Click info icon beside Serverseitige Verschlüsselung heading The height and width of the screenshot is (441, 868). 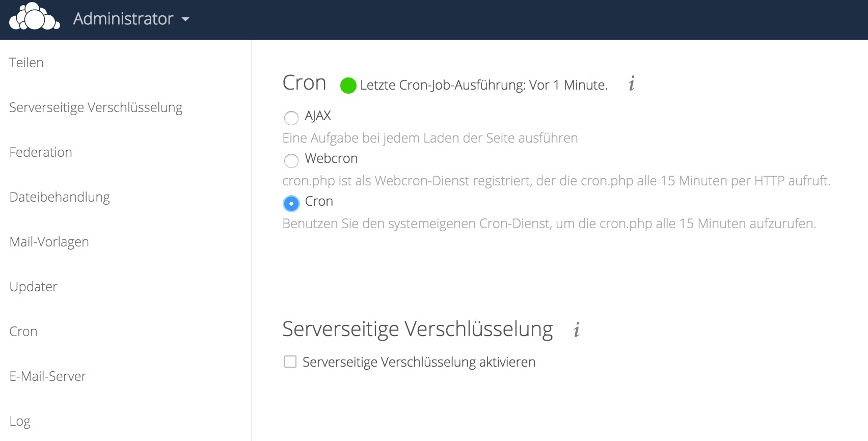tap(577, 330)
